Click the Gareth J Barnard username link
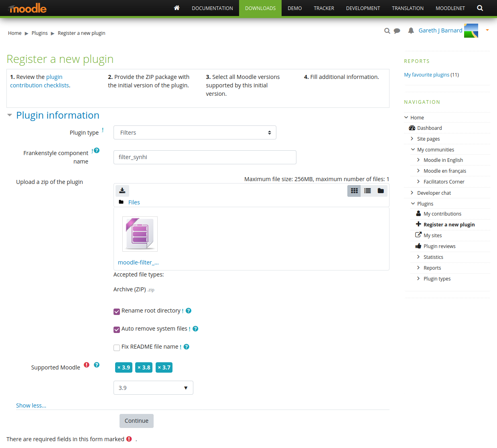 coord(440,30)
